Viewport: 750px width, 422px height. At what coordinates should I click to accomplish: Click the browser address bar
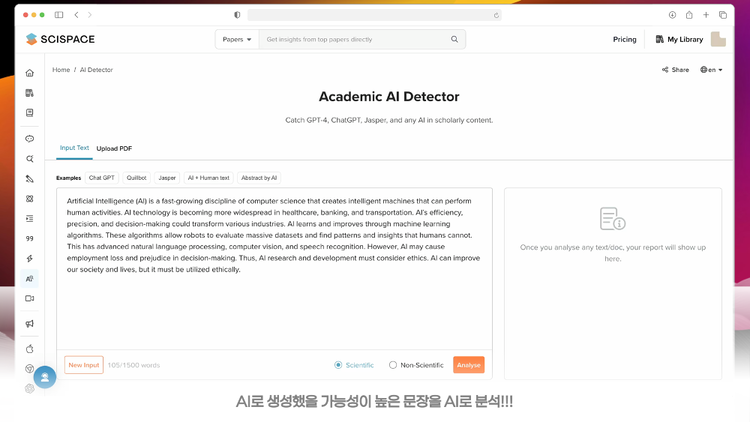[374, 15]
